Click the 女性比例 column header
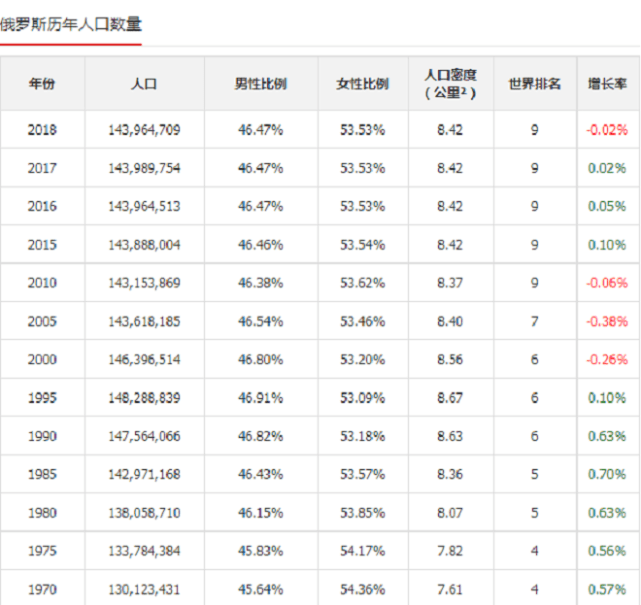Viewport: 641px width, 605px height. tap(363, 84)
